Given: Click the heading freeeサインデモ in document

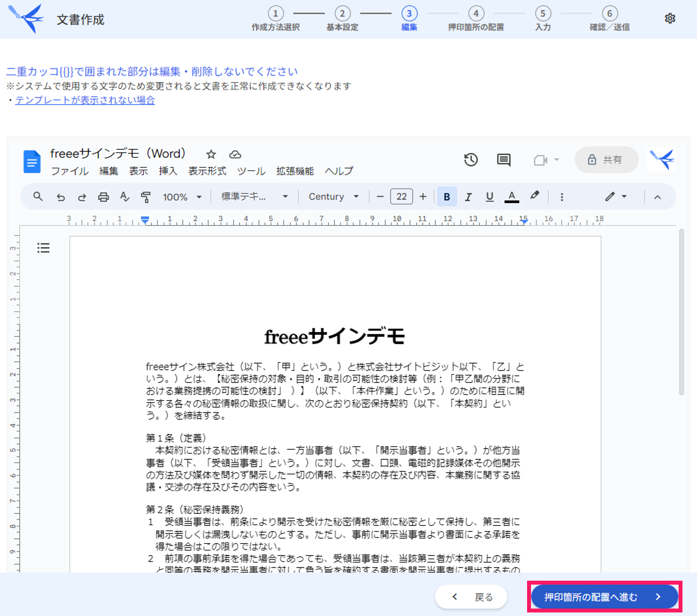Looking at the screenshot, I should click(335, 336).
